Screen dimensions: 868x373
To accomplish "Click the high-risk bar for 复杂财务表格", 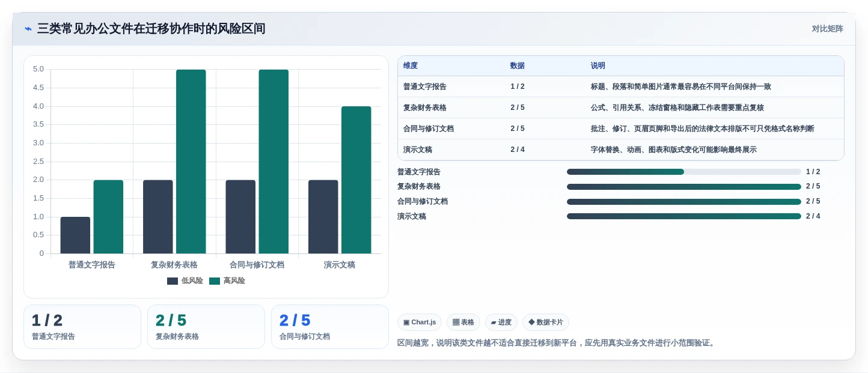I will click(191, 162).
